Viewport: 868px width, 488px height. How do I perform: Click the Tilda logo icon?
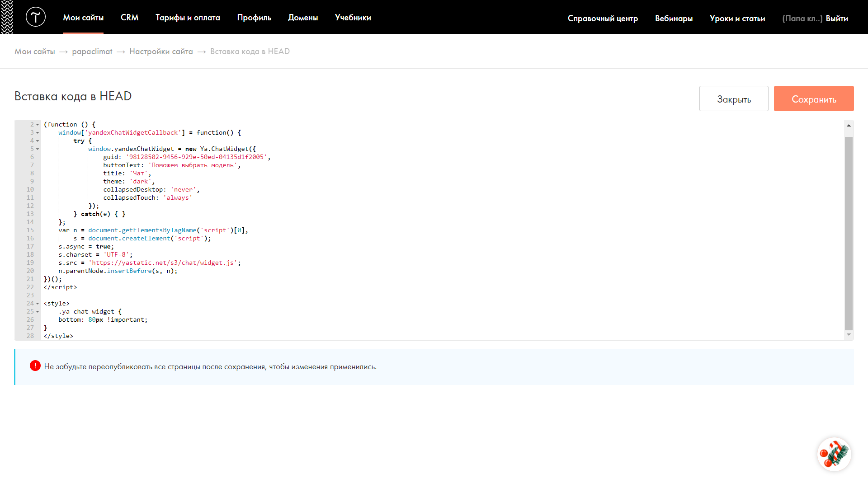click(x=36, y=17)
